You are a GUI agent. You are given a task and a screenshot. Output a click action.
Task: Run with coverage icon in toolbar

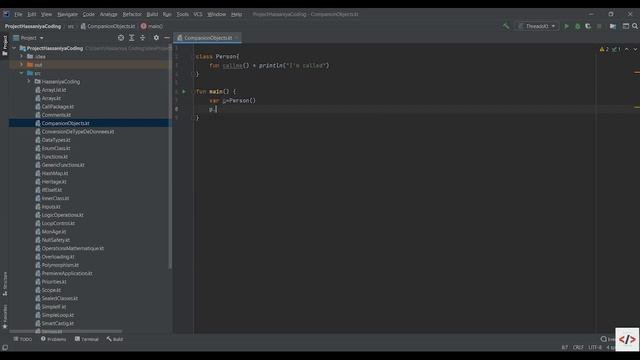click(588, 26)
